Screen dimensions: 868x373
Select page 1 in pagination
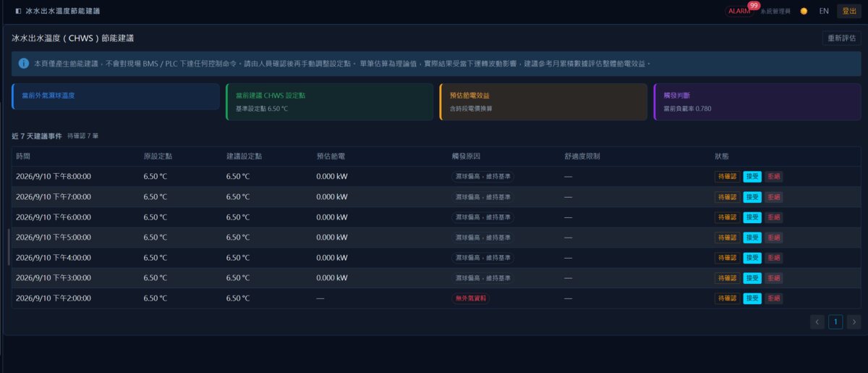[835, 322]
